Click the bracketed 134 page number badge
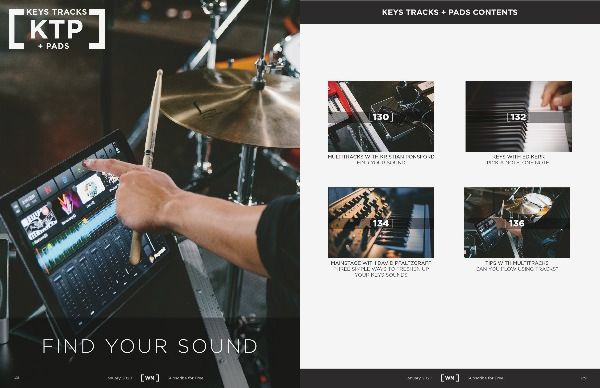The width and height of the screenshot is (600, 388). tap(382, 223)
